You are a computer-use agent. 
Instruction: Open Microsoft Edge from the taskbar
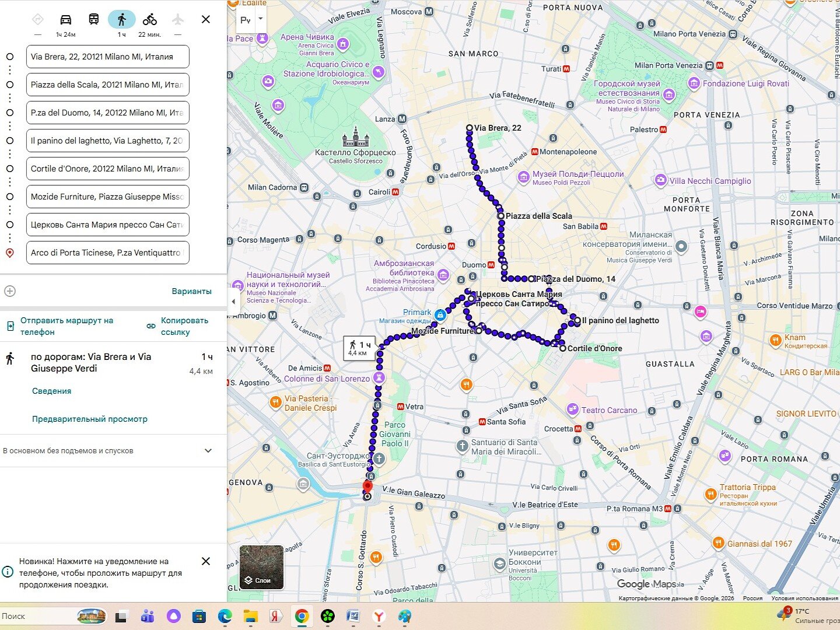pos(225,616)
